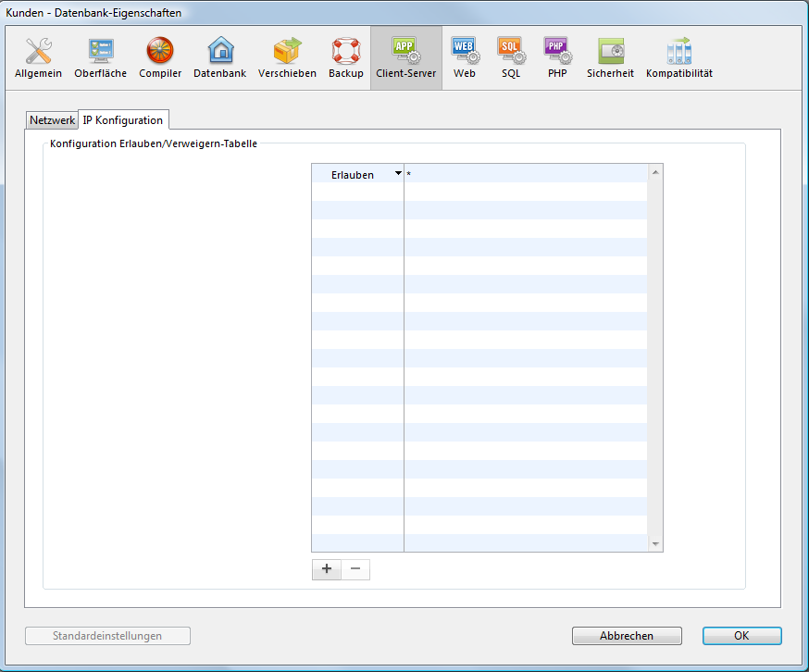Remove the selected row with minus button
Viewport: 809px width, 672px height.
pos(355,569)
